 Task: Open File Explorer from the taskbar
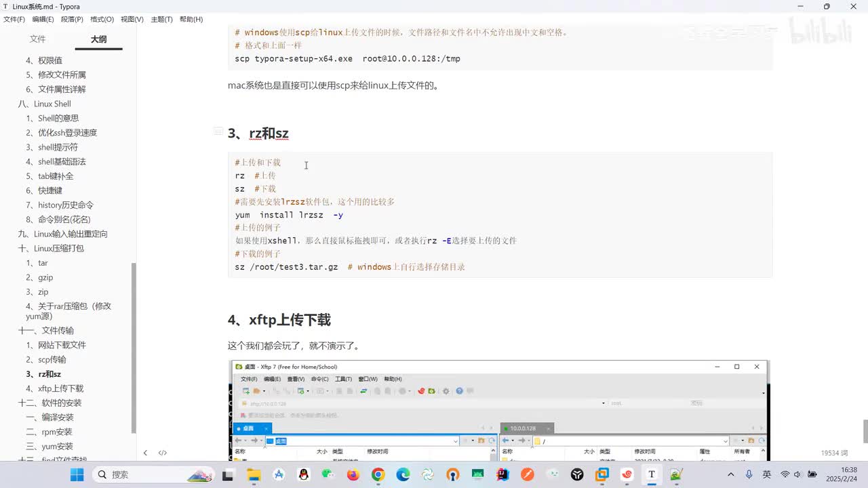253,474
